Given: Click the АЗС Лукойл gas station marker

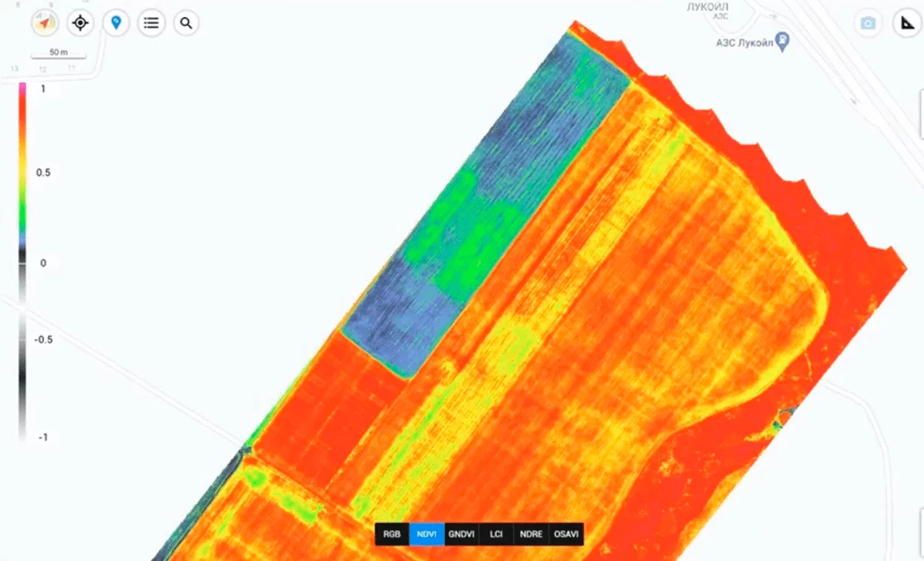Looking at the screenshot, I should point(782,42).
